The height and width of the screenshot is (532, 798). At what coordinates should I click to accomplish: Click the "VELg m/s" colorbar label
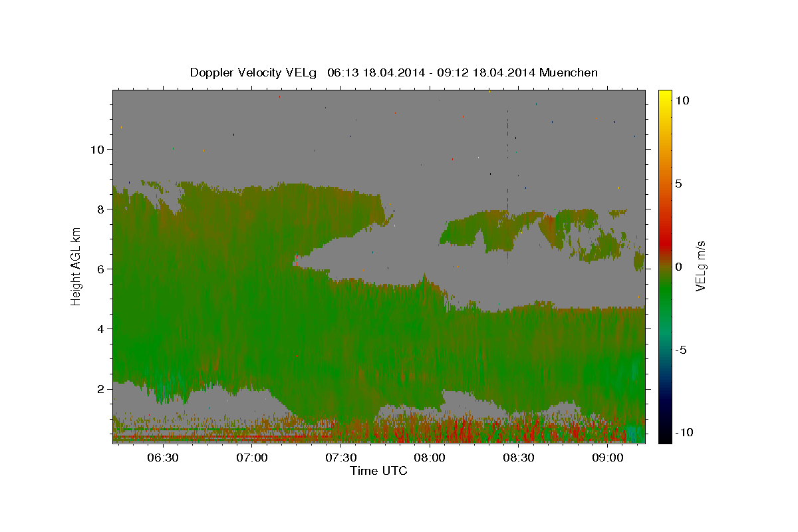(x=700, y=266)
